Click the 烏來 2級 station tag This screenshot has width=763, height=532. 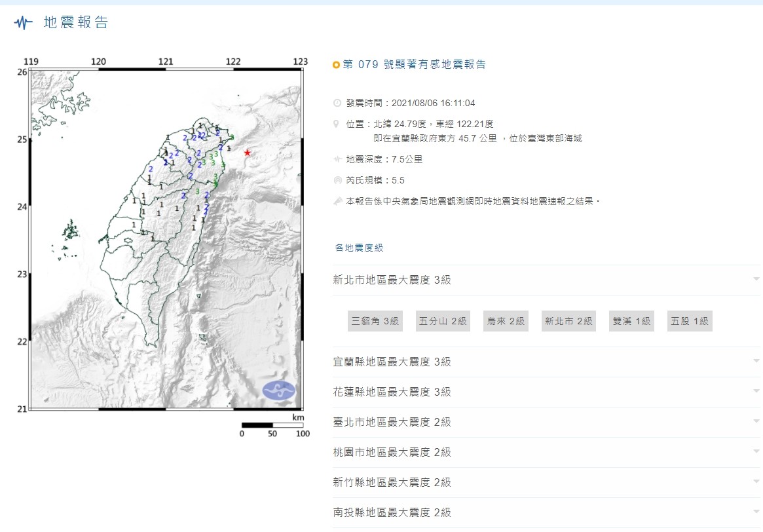(506, 321)
